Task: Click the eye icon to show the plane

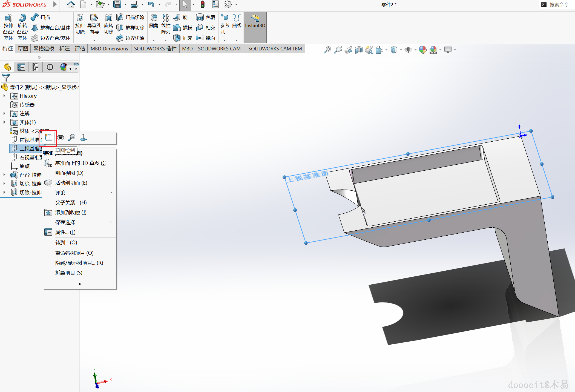Action: [x=61, y=138]
